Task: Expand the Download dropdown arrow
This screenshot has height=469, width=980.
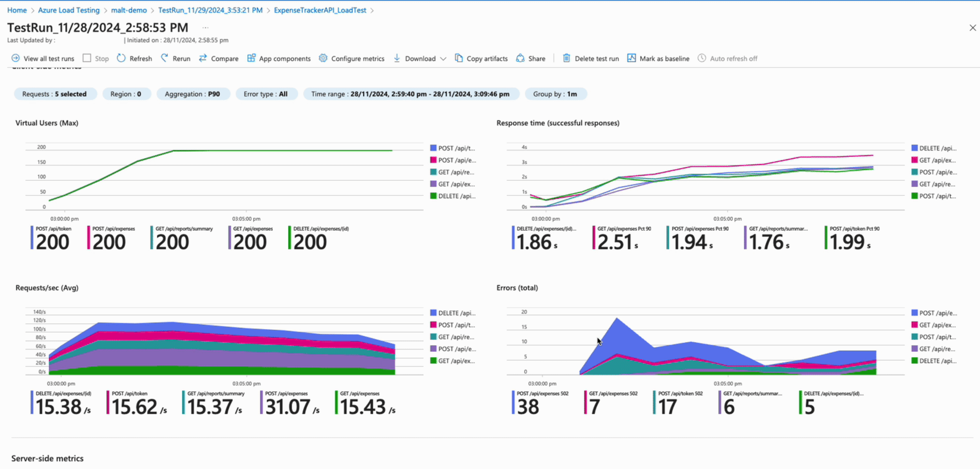Action: (x=443, y=58)
